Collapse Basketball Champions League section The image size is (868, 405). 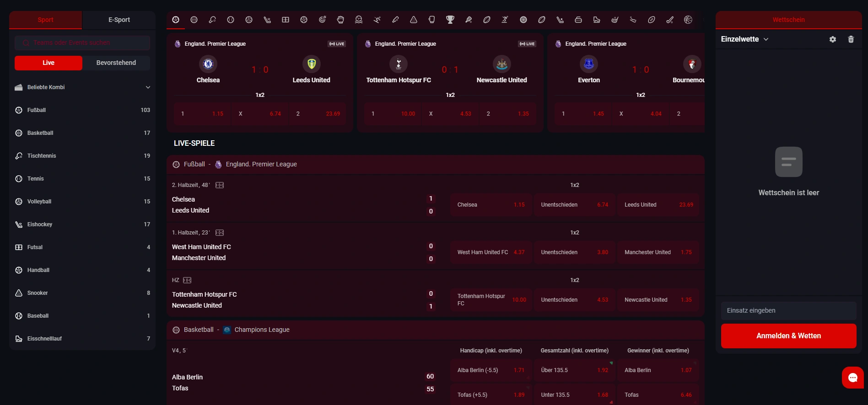435,330
